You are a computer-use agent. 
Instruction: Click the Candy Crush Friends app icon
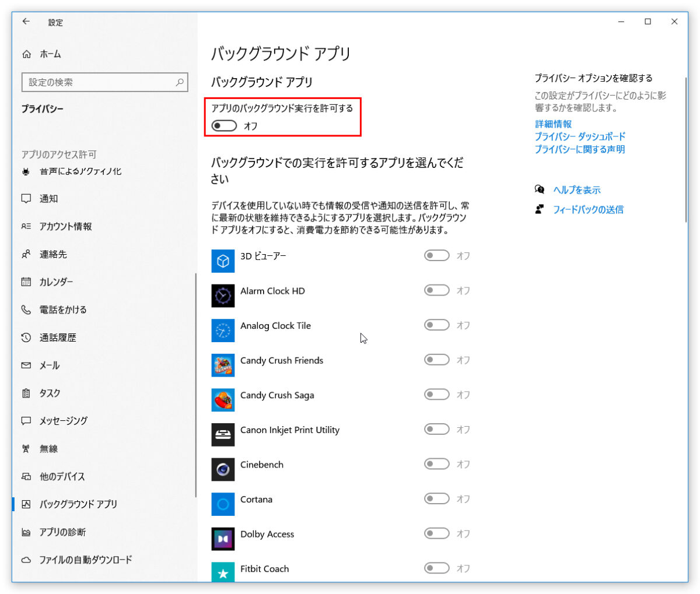(x=223, y=365)
